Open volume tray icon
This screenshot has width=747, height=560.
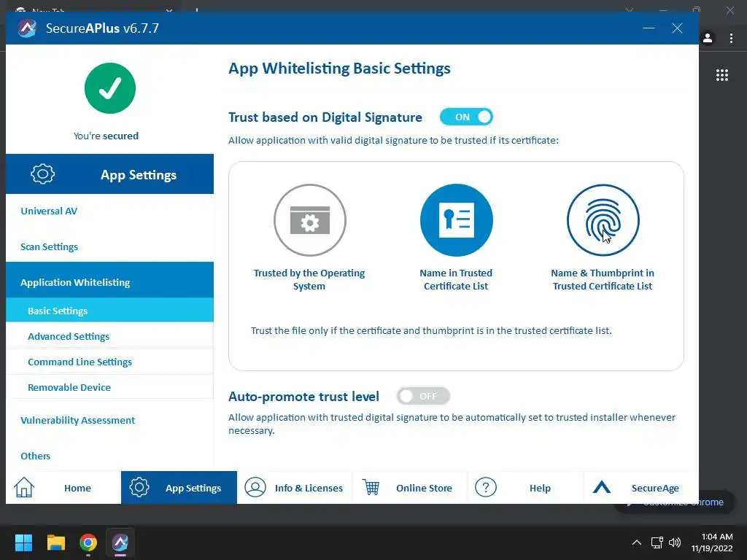(x=675, y=542)
